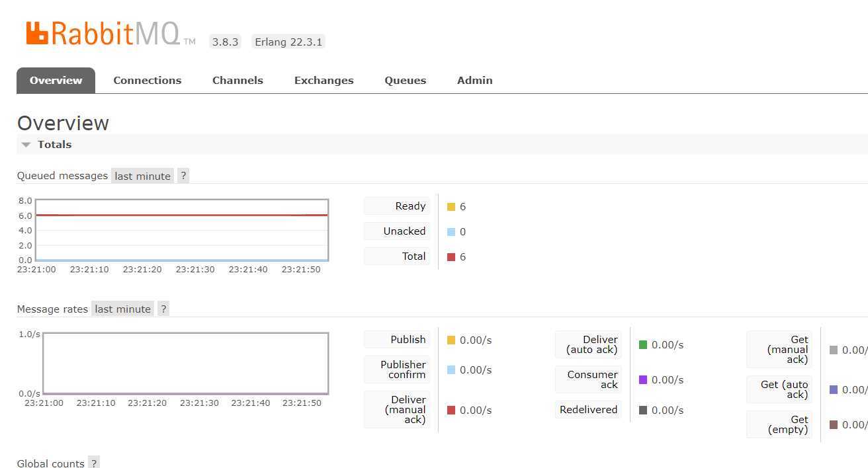Change Queued messages last minute range
868x468 pixels.
click(142, 176)
